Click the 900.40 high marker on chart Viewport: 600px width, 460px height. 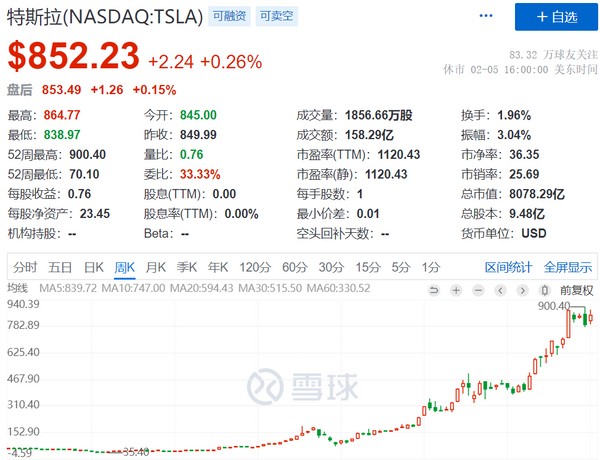[554, 306]
